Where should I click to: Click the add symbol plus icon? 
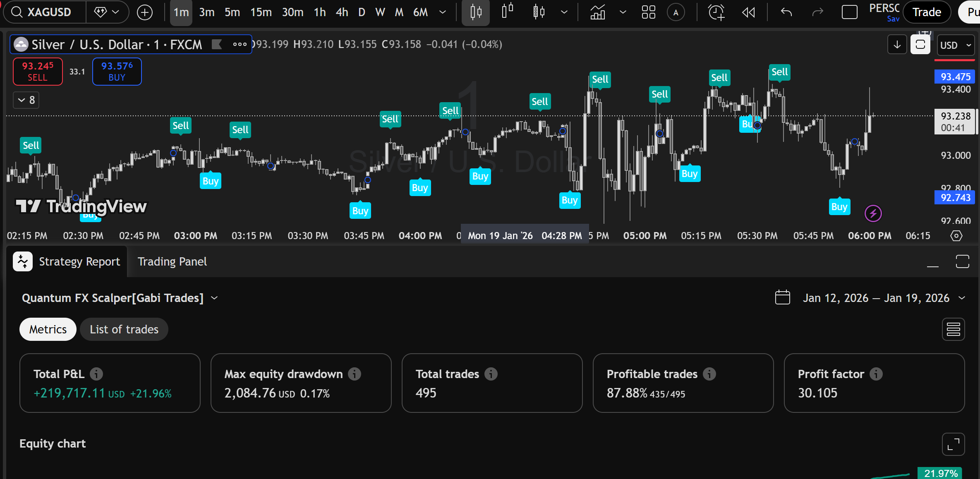[x=145, y=12]
